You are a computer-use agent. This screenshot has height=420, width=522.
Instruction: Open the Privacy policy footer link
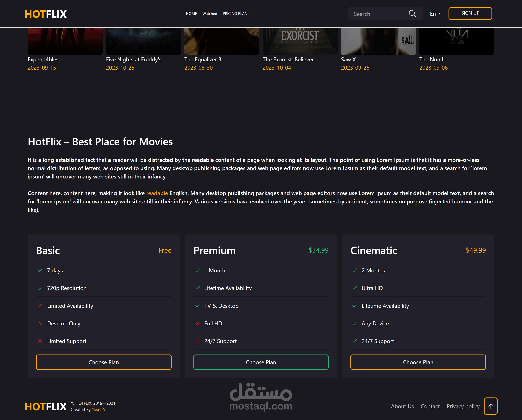[x=463, y=406]
